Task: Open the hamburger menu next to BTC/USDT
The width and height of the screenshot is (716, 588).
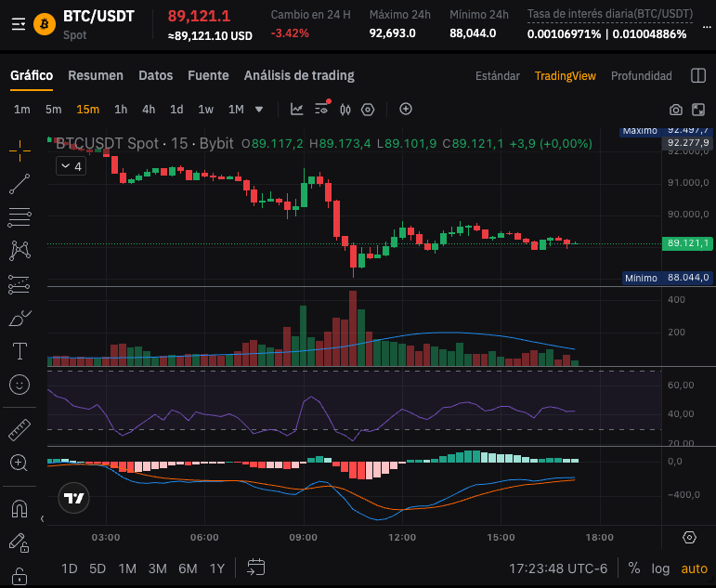Action: 19,24
